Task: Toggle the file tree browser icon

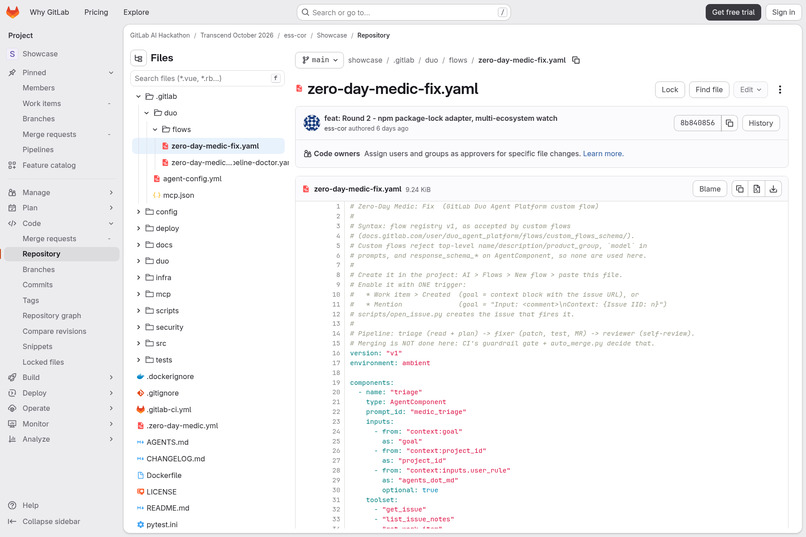Action: 138,58
